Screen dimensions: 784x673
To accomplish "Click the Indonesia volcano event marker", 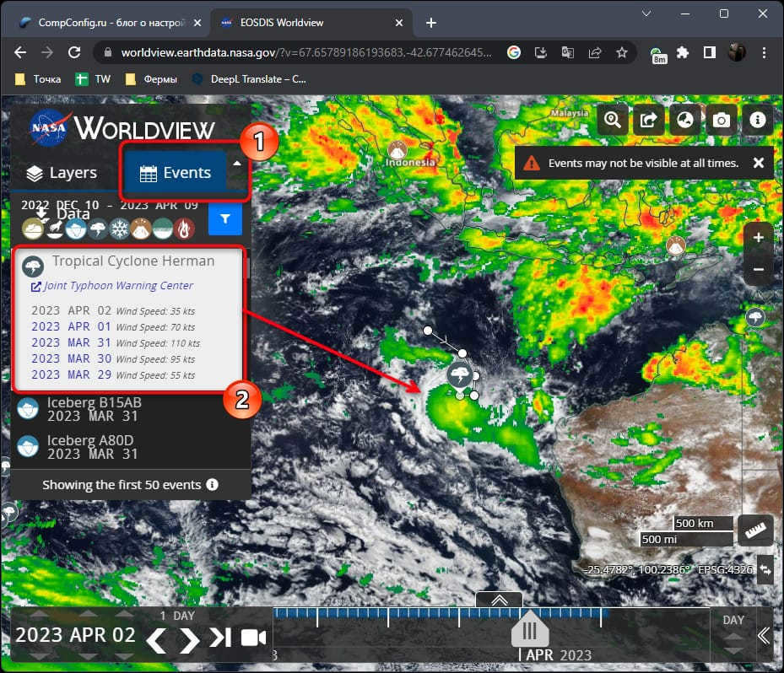I will [397, 149].
